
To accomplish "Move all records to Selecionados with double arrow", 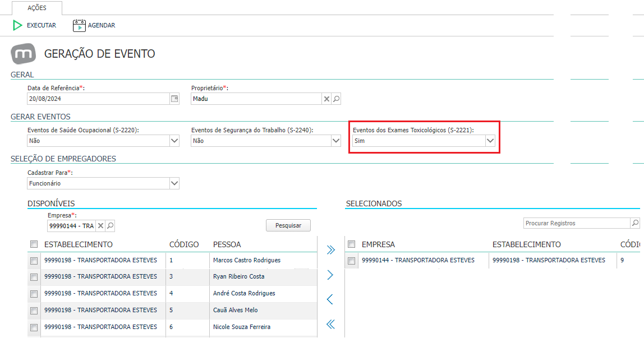I will click(x=330, y=250).
